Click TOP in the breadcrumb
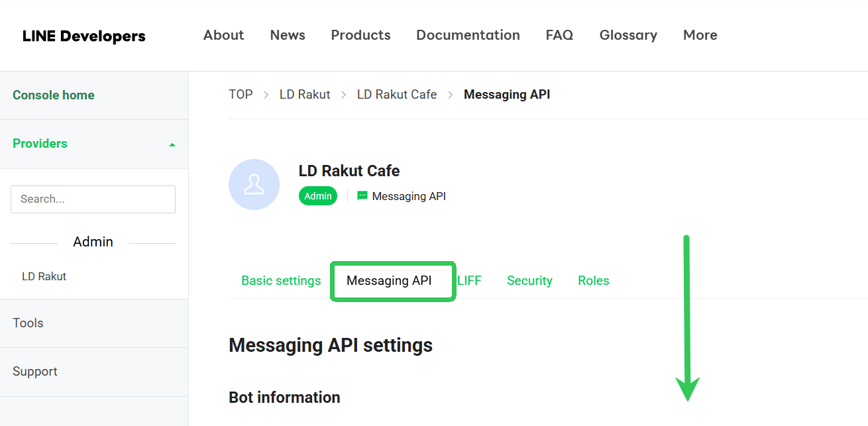The width and height of the screenshot is (868, 426). 241,94
